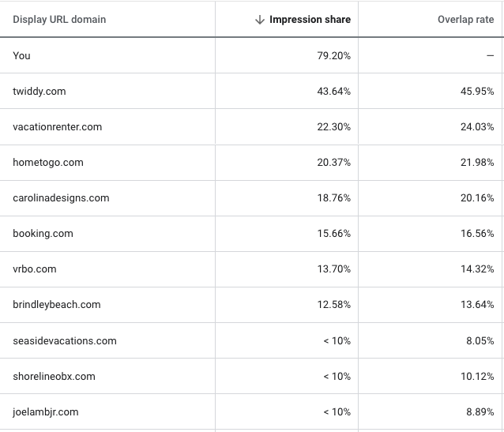Click the 79.20% impression share value

tap(333, 55)
